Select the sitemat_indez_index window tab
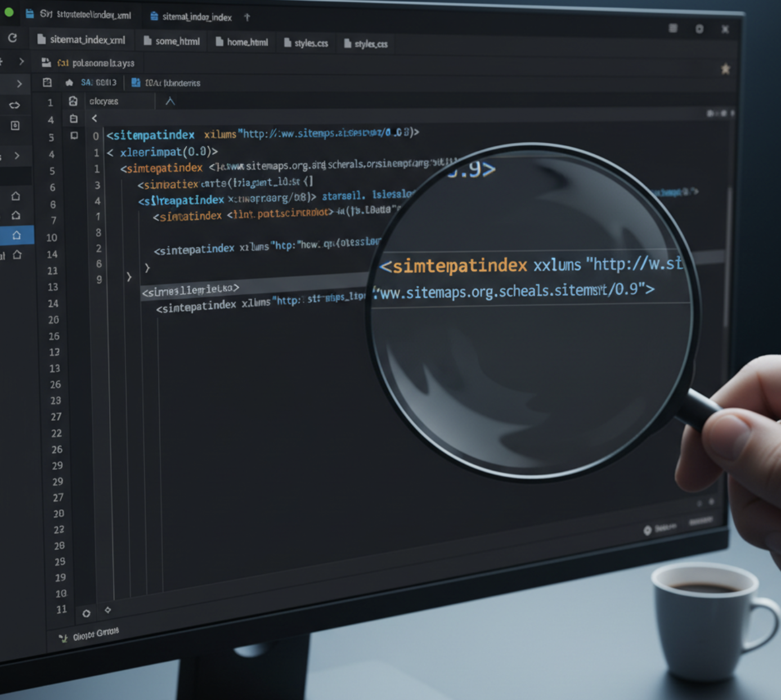The height and width of the screenshot is (700, 781). click(191, 17)
